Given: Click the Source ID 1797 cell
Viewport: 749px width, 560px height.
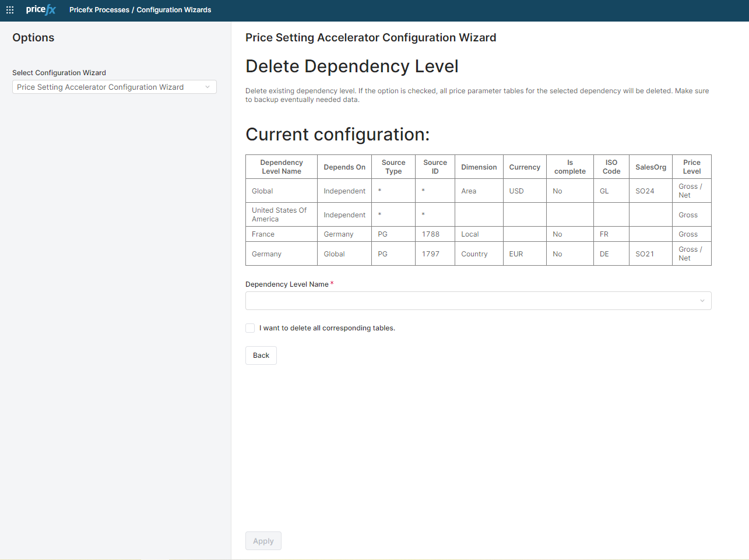Looking at the screenshot, I should (x=431, y=254).
